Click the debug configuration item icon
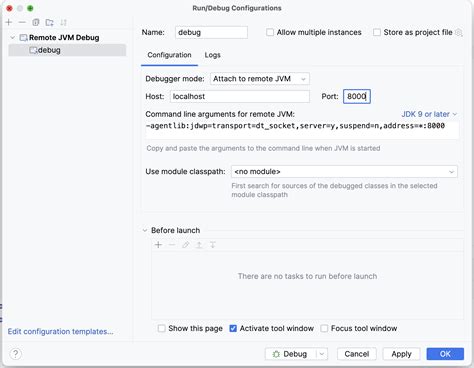 pyautogui.click(x=33, y=50)
